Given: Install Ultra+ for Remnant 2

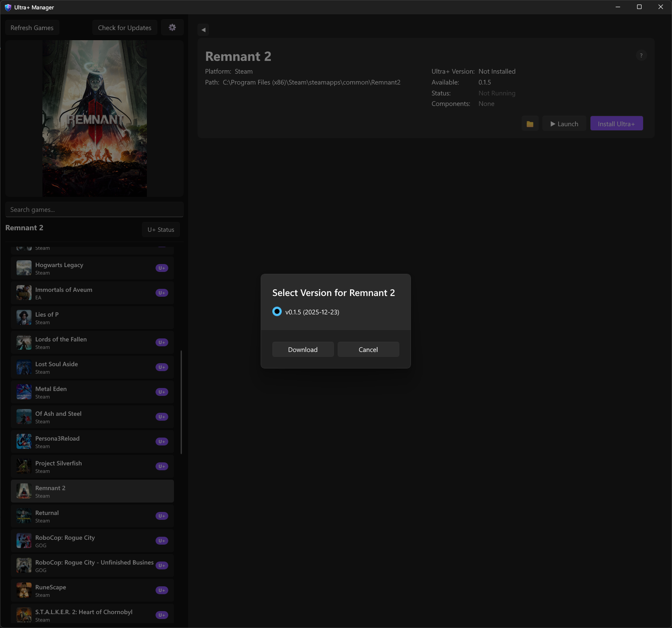Looking at the screenshot, I should point(616,123).
